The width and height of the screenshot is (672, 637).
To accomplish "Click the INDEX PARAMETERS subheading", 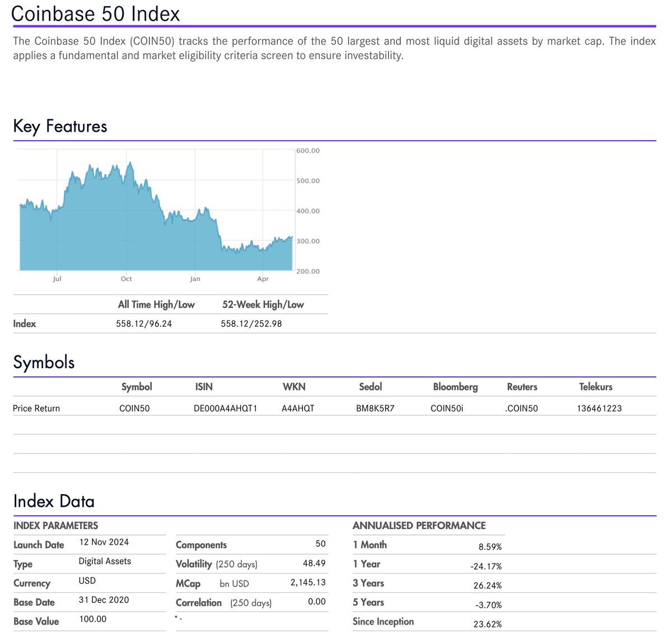I will 55,526.
